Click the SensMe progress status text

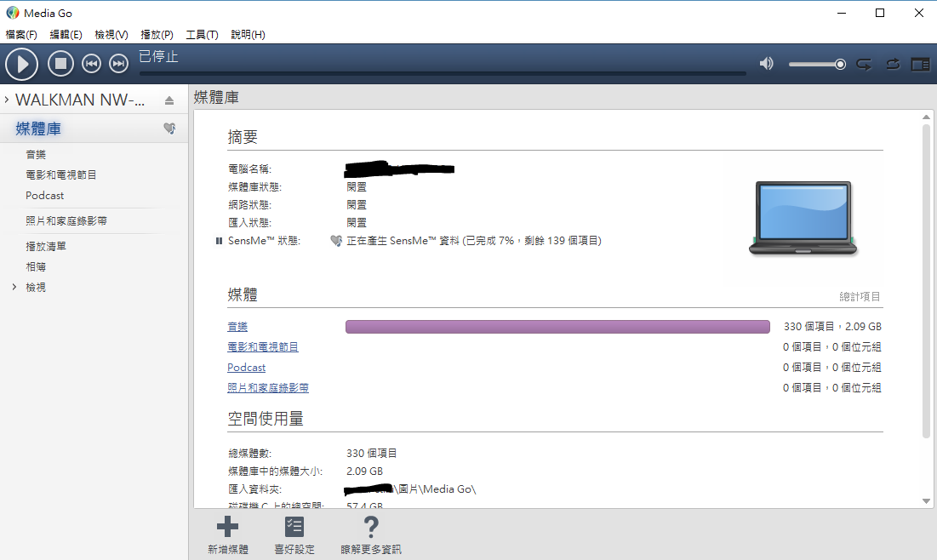point(474,240)
